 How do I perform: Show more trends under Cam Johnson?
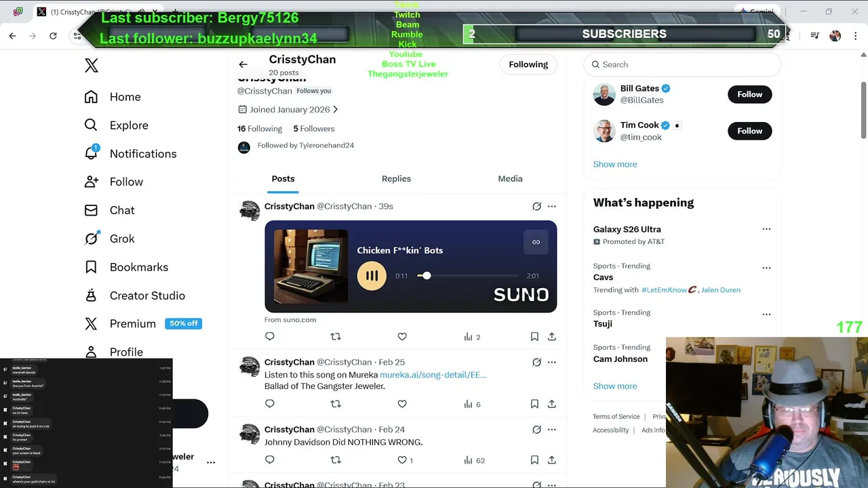tap(615, 386)
